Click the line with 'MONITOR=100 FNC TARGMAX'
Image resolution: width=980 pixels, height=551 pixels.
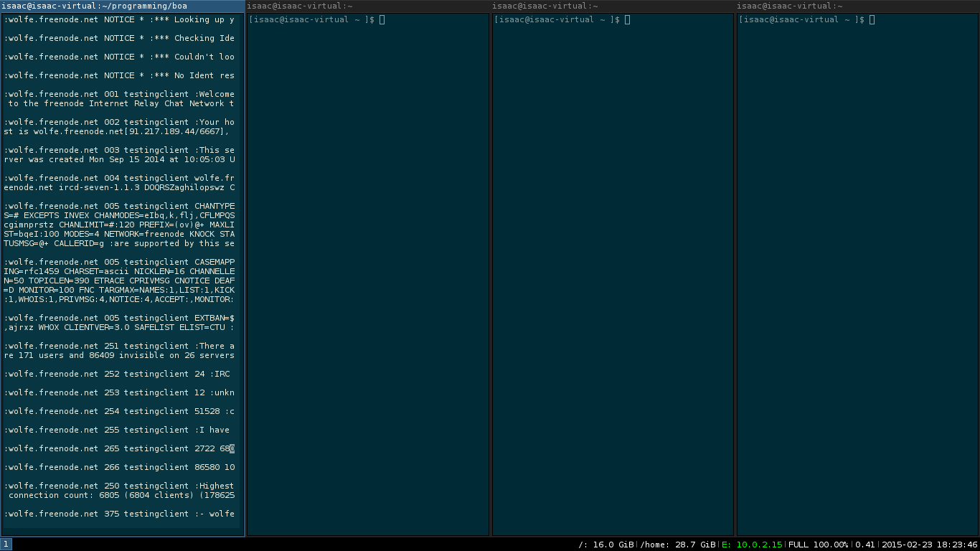(119, 290)
